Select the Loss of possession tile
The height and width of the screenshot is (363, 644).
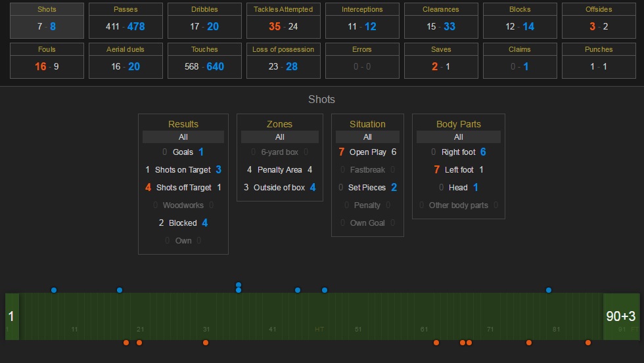283,60
